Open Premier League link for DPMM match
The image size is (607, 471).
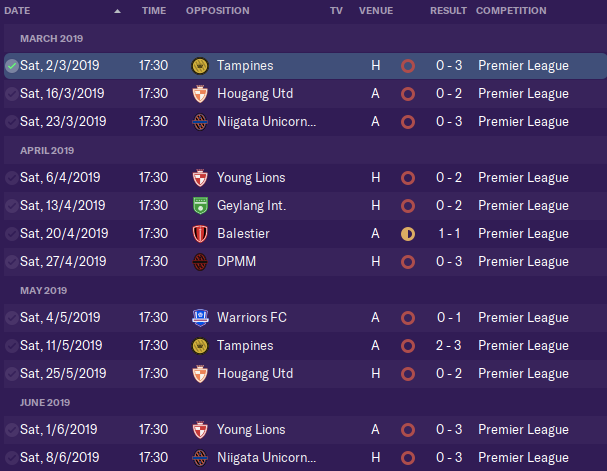tap(523, 262)
